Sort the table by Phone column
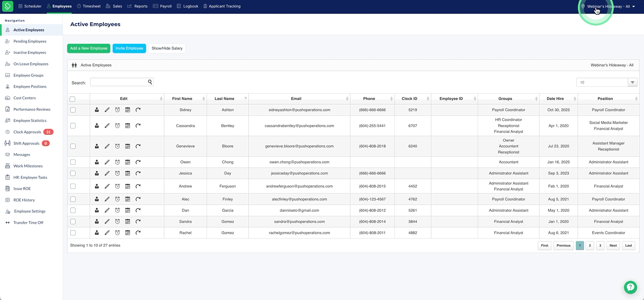 372,99
